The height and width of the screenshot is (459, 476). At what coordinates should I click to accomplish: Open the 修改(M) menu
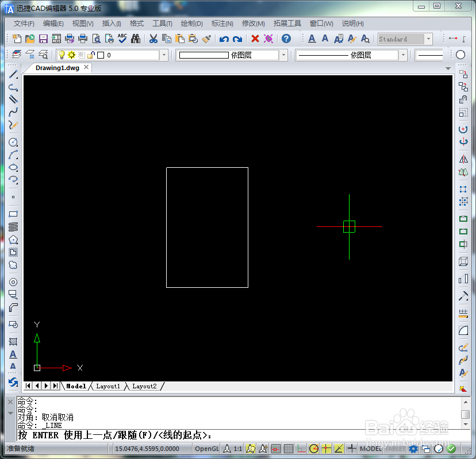click(x=253, y=24)
